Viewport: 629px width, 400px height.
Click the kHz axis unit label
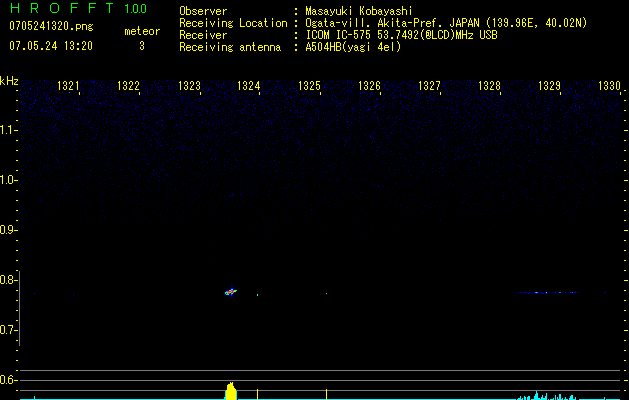[9, 81]
